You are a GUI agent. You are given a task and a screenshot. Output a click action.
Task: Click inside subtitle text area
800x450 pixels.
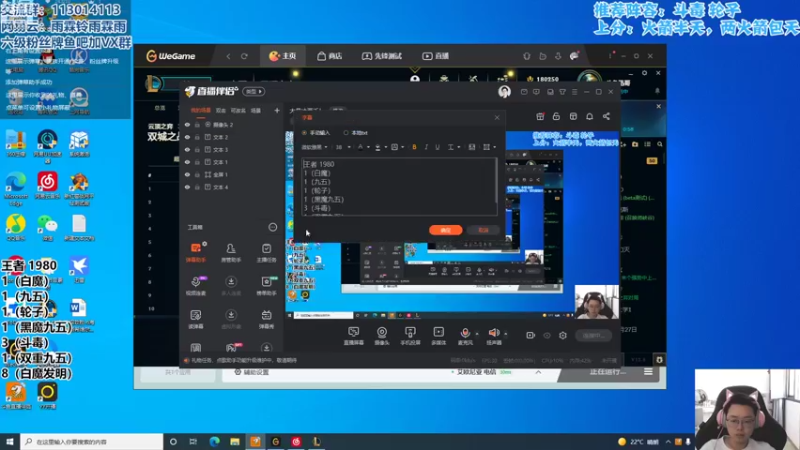[x=399, y=186]
